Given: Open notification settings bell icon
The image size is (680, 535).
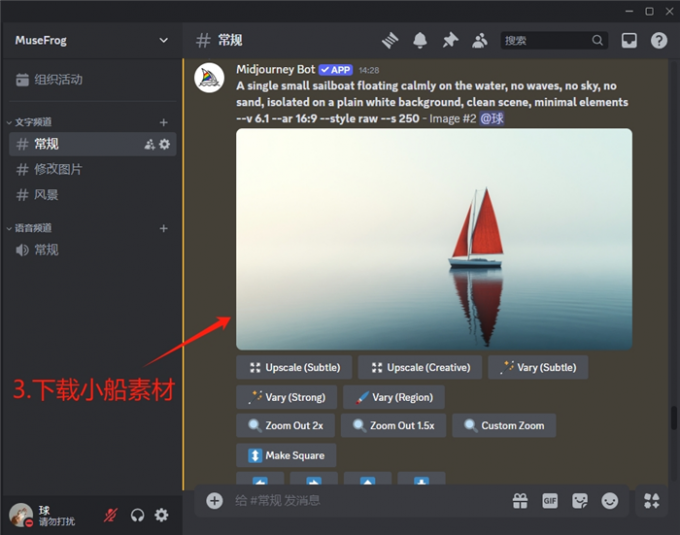Looking at the screenshot, I should 419,40.
